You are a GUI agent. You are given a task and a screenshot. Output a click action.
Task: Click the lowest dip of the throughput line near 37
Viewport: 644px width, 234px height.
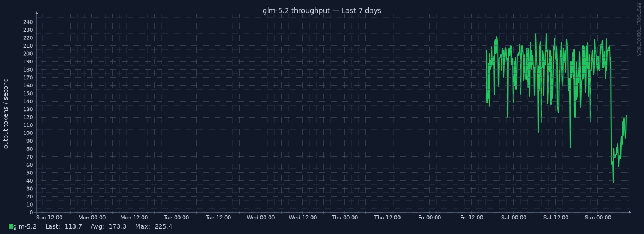(x=613, y=182)
